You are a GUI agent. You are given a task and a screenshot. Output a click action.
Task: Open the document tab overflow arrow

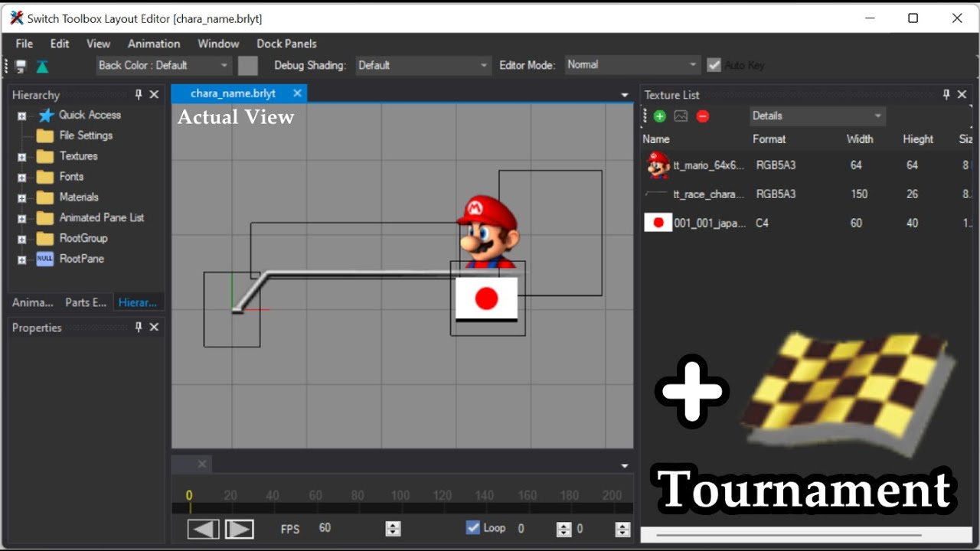point(625,95)
